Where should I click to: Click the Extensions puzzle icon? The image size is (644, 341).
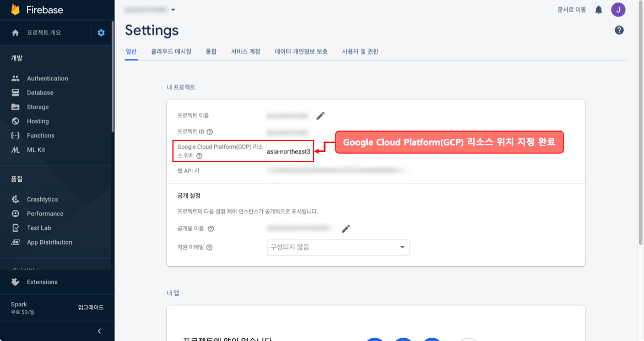pyautogui.click(x=15, y=282)
